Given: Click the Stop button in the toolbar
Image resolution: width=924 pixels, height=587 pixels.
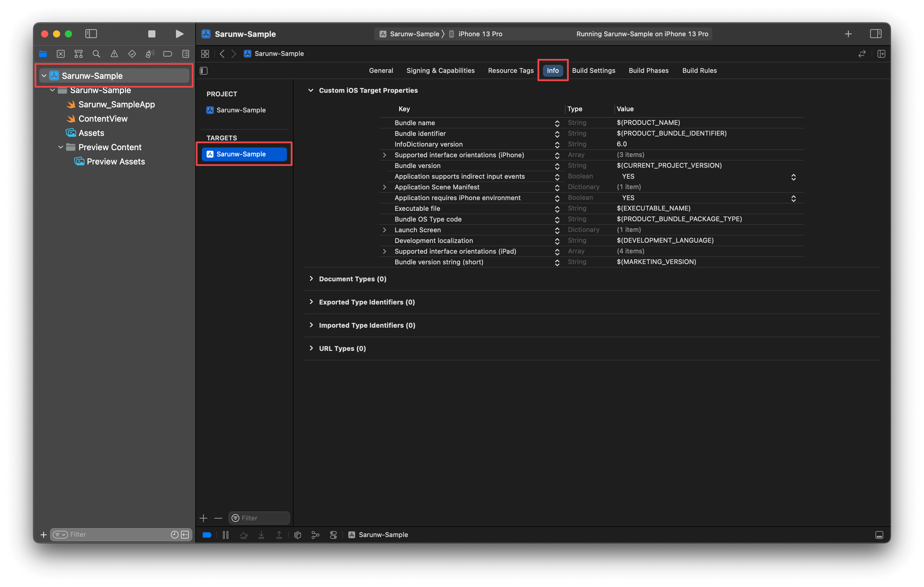Looking at the screenshot, I should 152,34.
